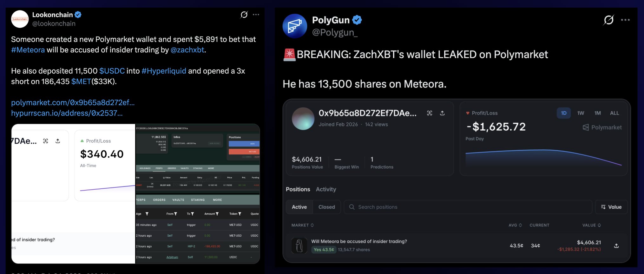Click the scan icon beside wallet address
The height and width of the screenshot is (274, 644).
coord(430,113)
